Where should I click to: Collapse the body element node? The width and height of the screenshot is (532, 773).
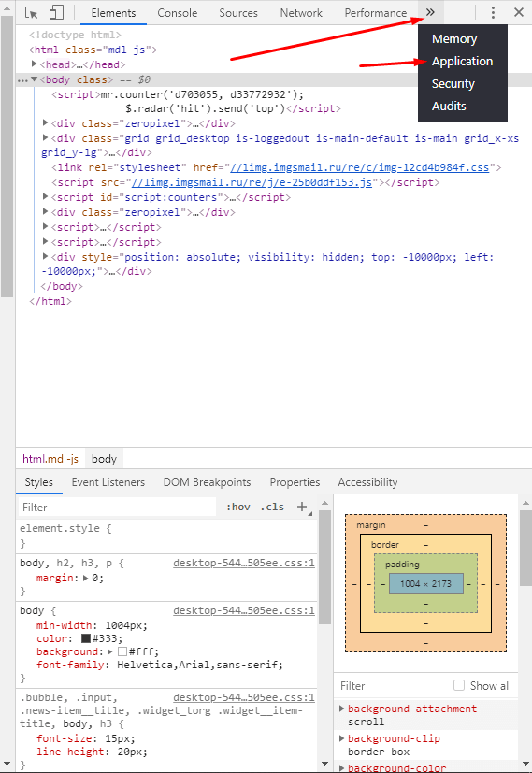(x=34, y=79)
